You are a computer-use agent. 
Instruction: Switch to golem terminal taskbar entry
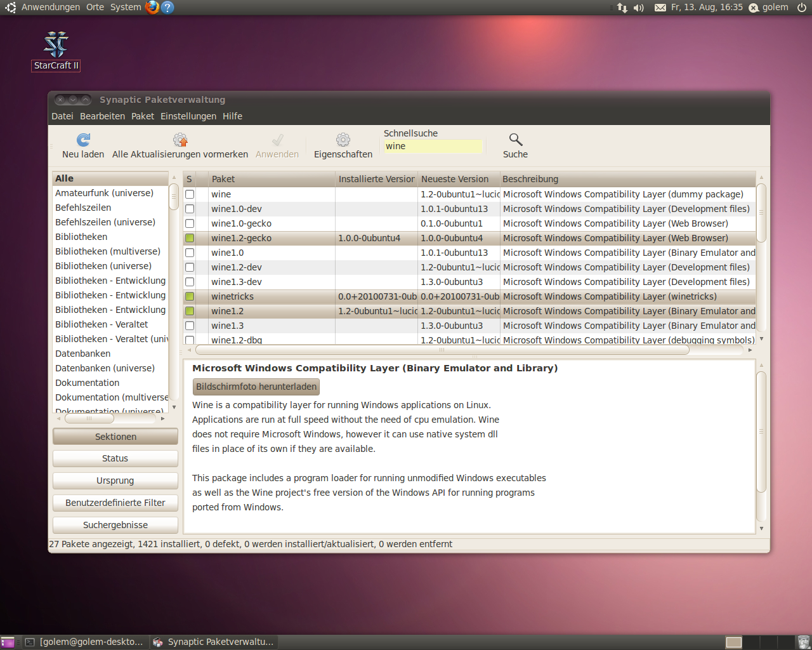pos(84,642)
